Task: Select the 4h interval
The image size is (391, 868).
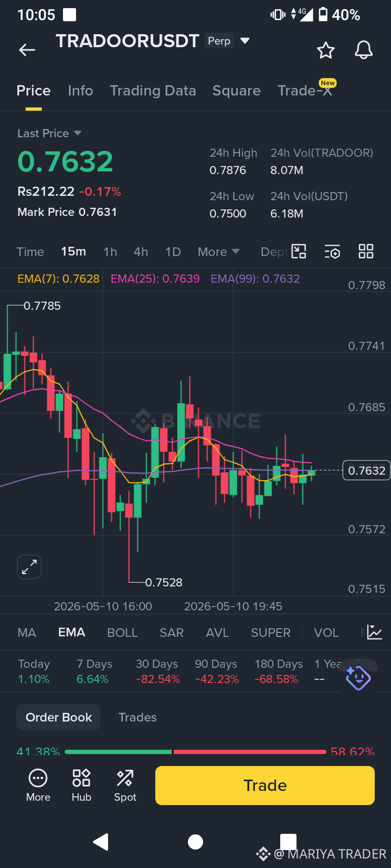Action: point(141,252)
